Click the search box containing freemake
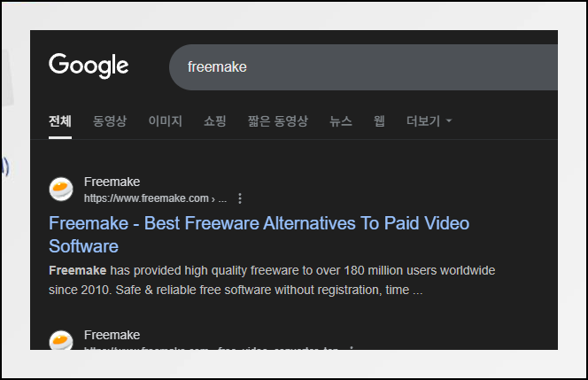The height and width of the screenshot is (380, 588). coord(363,67)
